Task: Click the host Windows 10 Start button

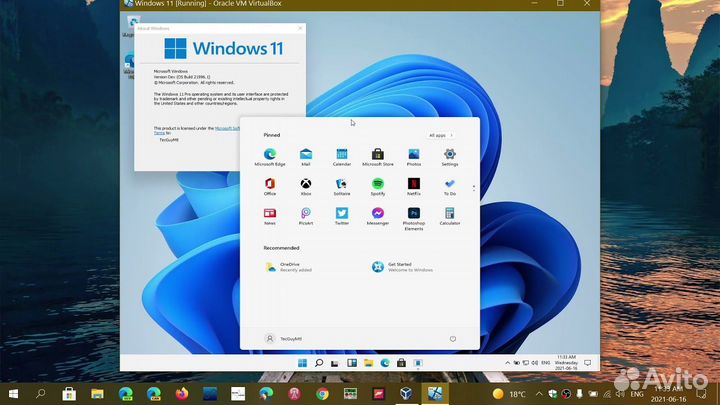Action: pos(13,394)
